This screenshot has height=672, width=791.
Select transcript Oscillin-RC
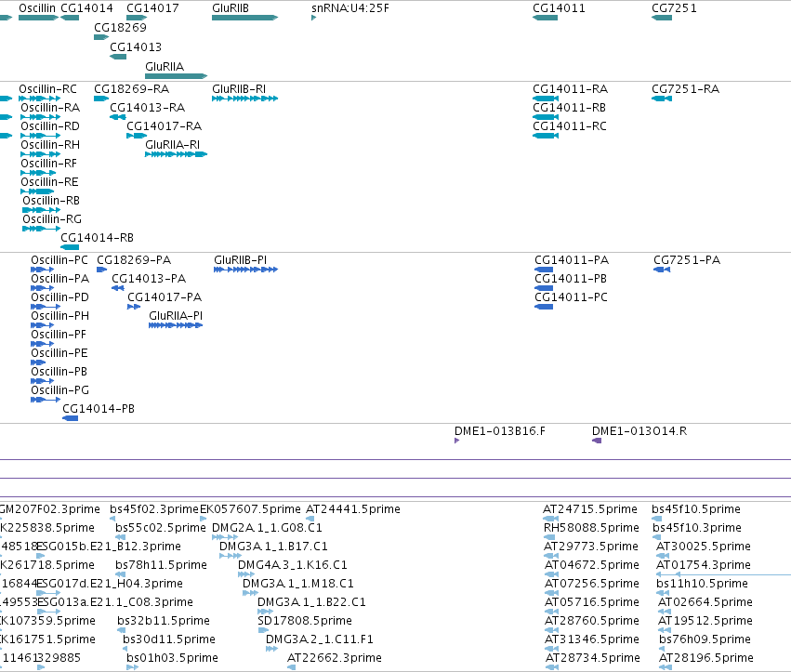(x=48, y=89)
